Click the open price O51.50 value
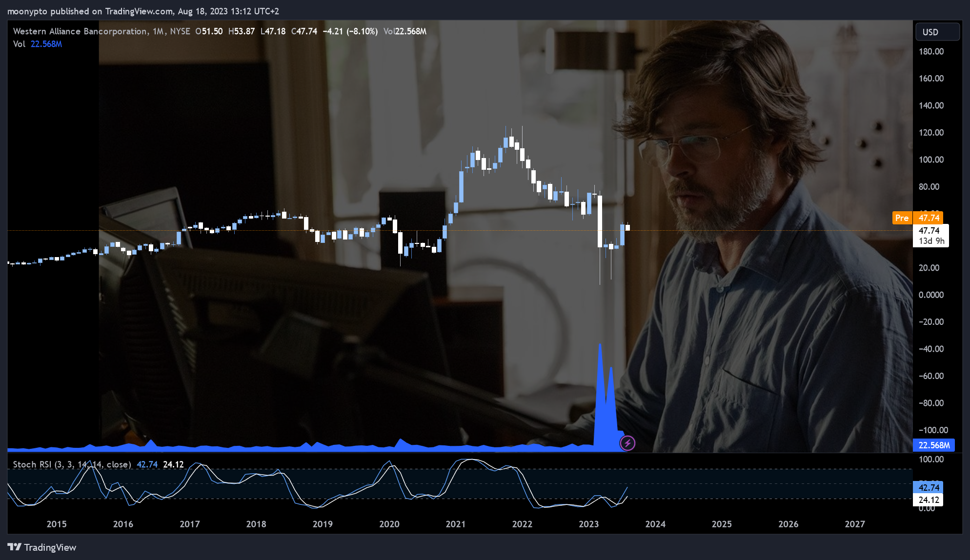Image resolution: width=970 pixels, height=560 pixels. click(209, 31)
